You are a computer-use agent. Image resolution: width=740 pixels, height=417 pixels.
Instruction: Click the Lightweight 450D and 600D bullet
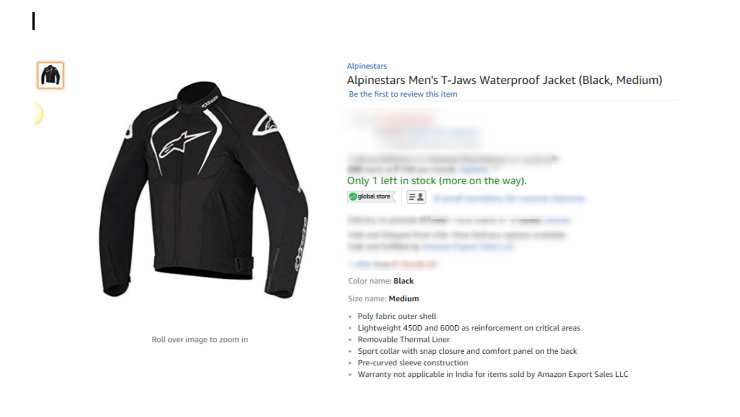[x=469, y=328]
